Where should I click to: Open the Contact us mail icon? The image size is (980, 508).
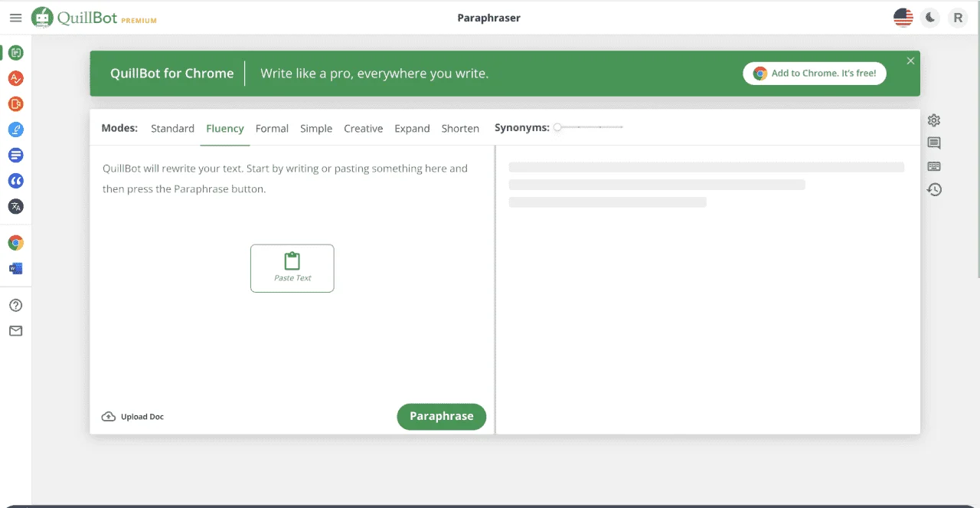(x=15, y=331)
